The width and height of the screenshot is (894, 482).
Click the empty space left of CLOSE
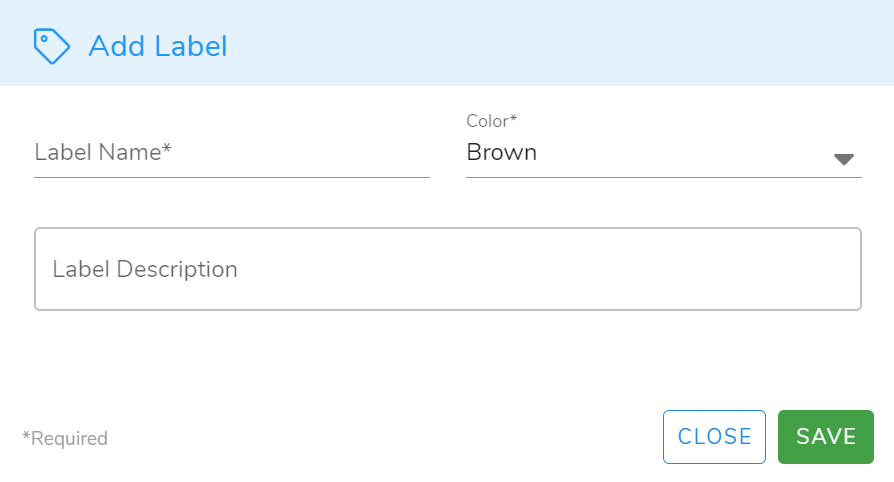(400, 438)
